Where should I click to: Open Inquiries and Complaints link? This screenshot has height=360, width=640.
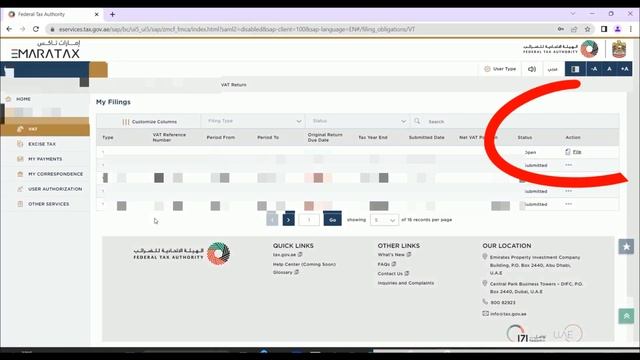(x=406, y=283)
